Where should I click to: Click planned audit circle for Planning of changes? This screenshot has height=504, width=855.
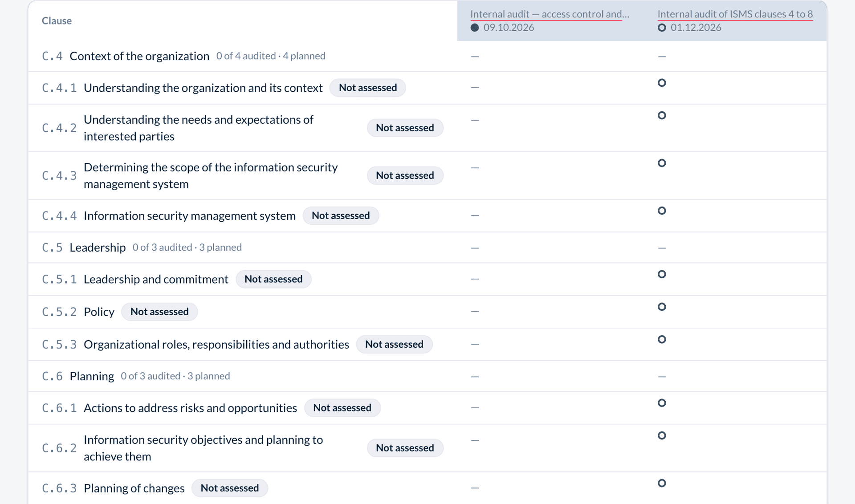[x=662, y=483]
